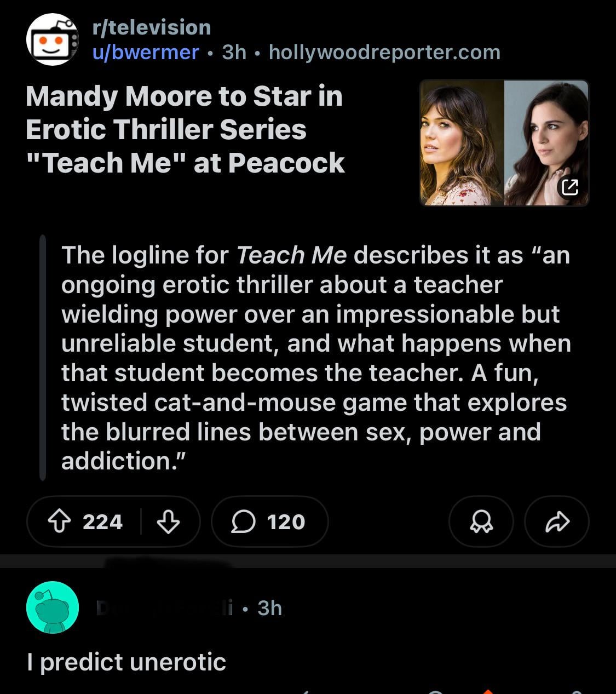
Task: Tap the quoted Teach Me logline text
Action: tap(315, 358)
